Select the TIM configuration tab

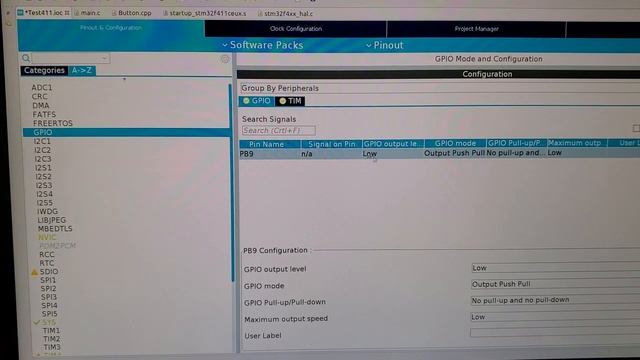point(290,101)
